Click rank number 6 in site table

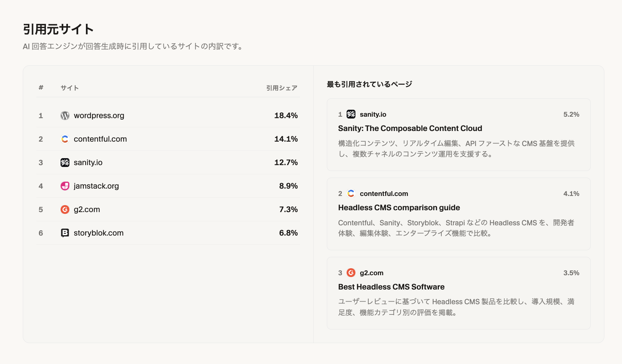tap(41, 233)
